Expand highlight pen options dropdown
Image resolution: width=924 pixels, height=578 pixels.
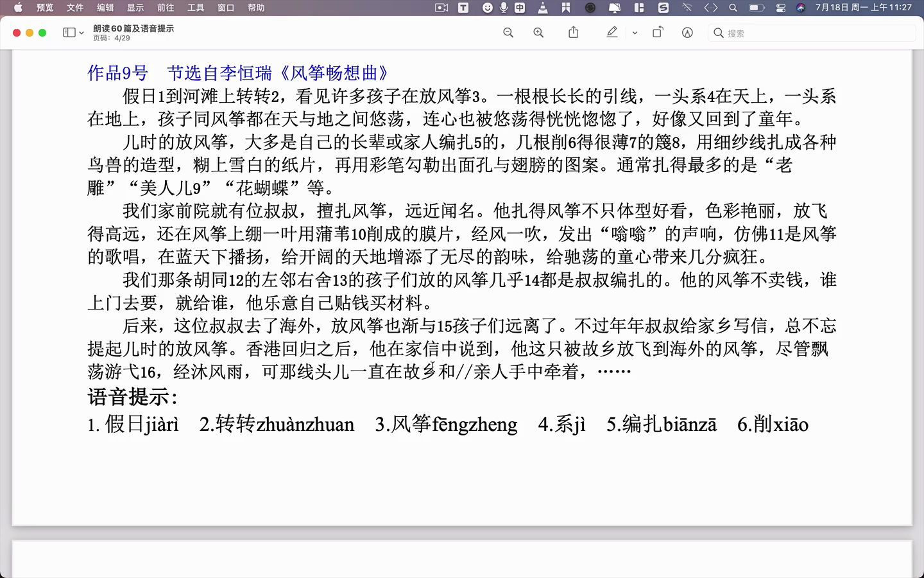point(635,33)
